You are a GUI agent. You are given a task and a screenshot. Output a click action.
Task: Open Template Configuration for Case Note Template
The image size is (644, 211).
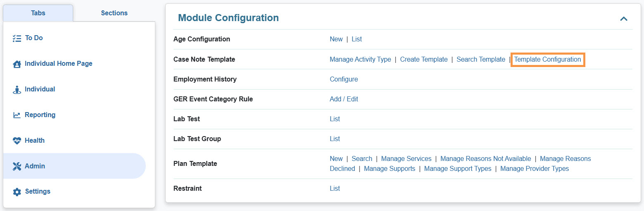(547, 59)
